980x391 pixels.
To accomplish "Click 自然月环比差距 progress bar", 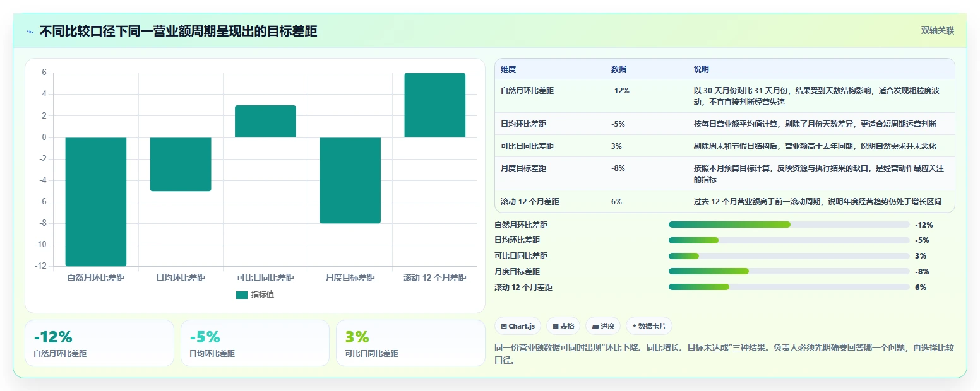I will click(x=789, y=225).
